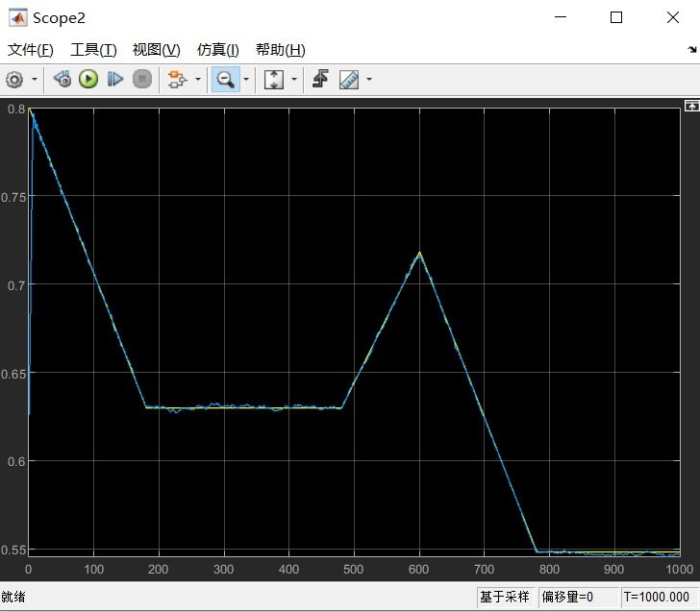Viewport: 700px width, 612px height.
Task: Run the simulation with the green play button
Action: pos(88,80)
